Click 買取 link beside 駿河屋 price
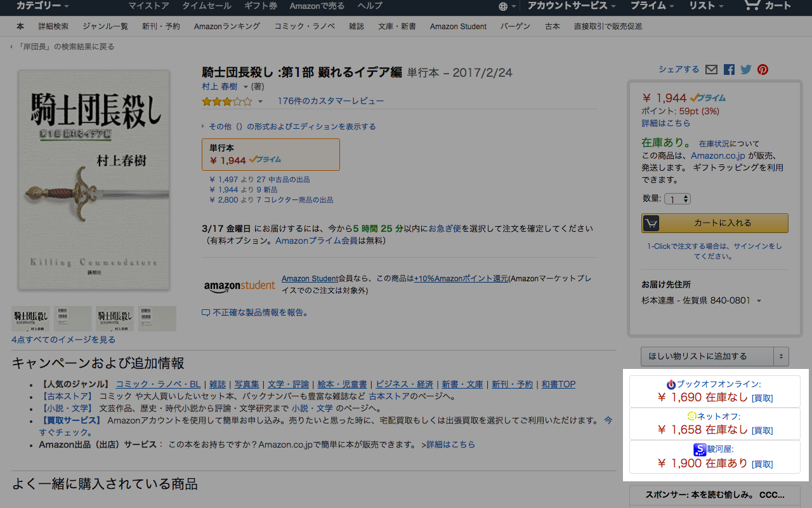The height and width of the screenshot is (508, 812). 763,464
